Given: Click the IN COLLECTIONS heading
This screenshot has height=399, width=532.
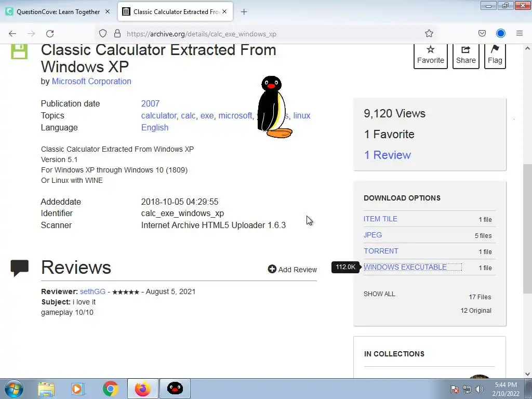Looking at the screenshot, I should (394, 354).
